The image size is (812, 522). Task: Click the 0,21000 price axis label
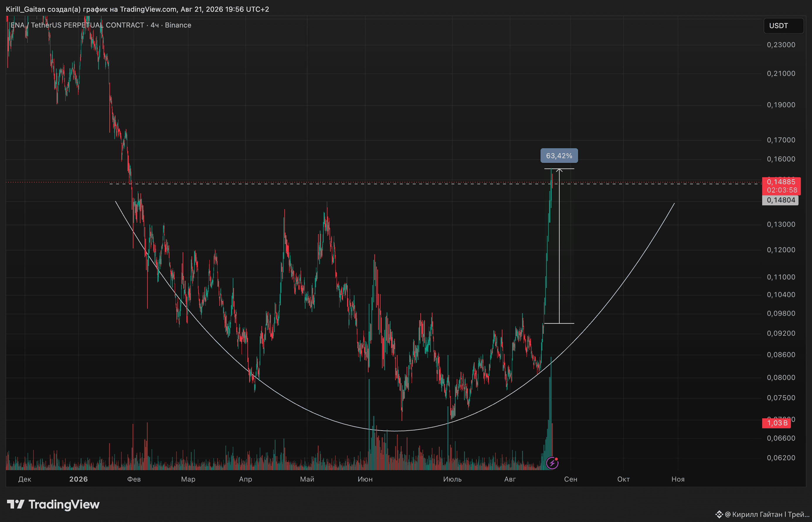[x=781, y=74]
